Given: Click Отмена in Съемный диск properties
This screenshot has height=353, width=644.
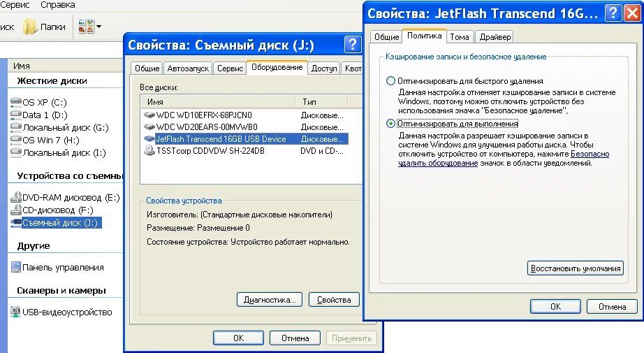Looking at the screenshot, I should click(295, 338).
